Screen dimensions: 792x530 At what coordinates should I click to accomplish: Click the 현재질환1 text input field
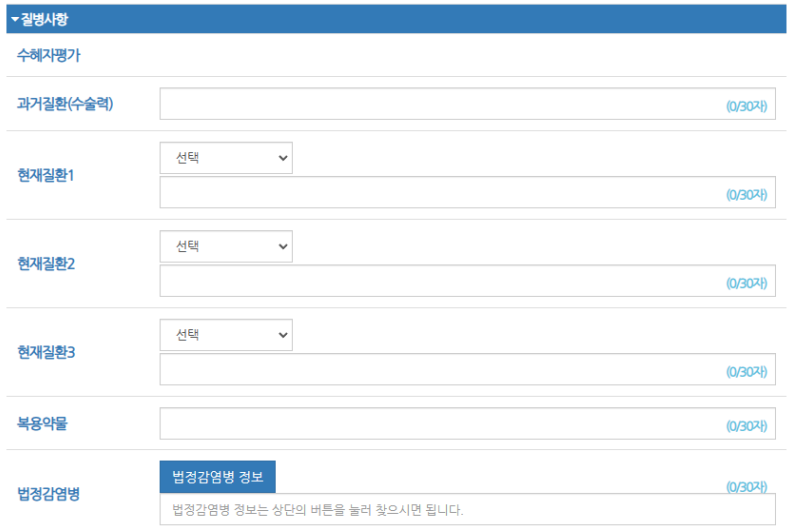coord(467,192)
